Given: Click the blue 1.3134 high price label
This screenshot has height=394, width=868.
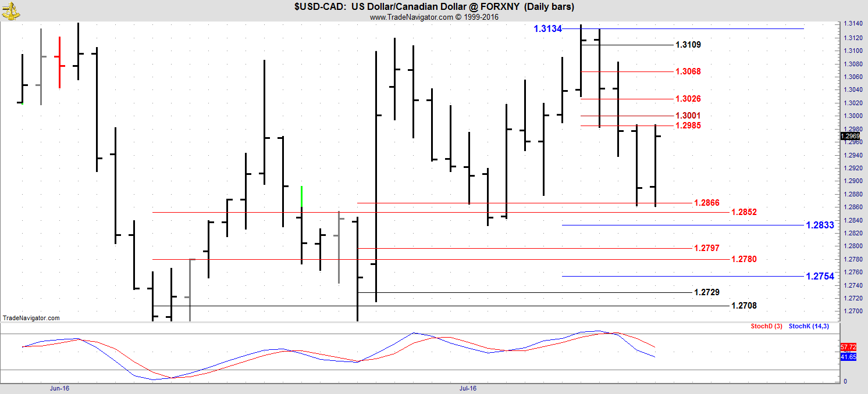Looking at the screenshot, I should (x=547, y=28).
